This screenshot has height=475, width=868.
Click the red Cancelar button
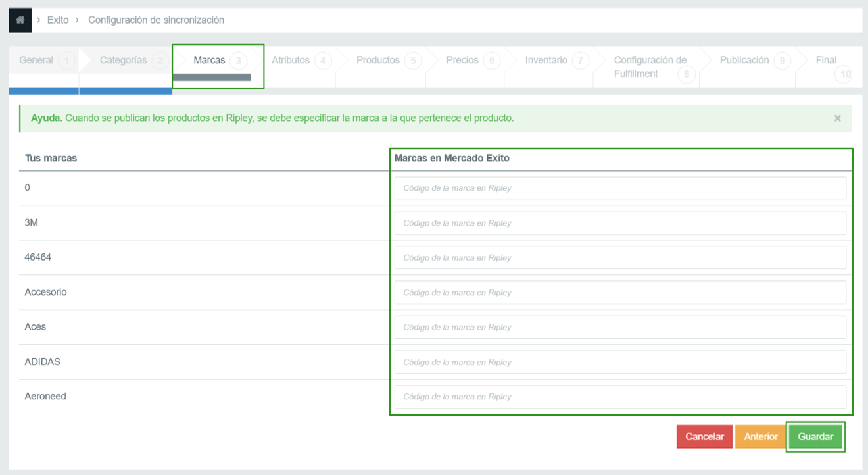point(704,437)
